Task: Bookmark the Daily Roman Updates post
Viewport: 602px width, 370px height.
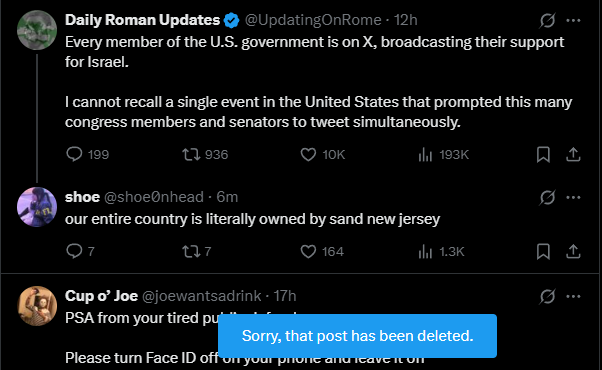Action: pyautogui.click(x=543, y=154)
